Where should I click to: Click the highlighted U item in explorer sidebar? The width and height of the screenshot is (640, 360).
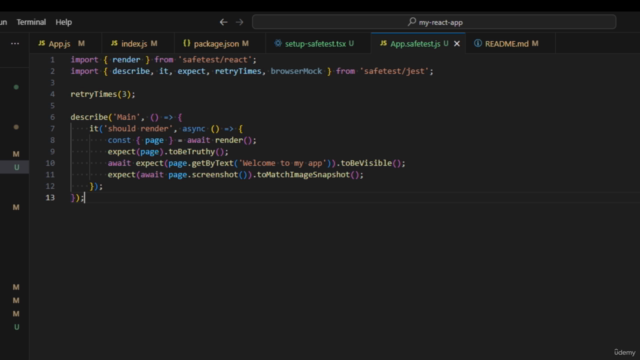16,167
